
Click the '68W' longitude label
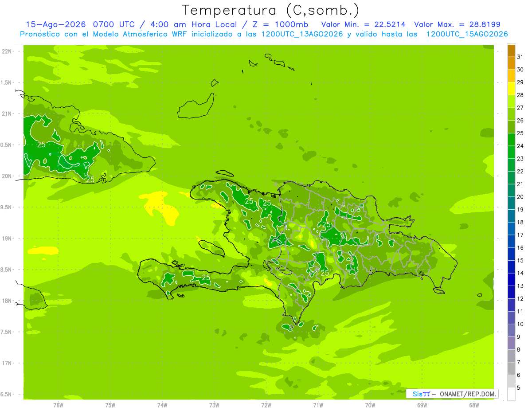point(474,405)
